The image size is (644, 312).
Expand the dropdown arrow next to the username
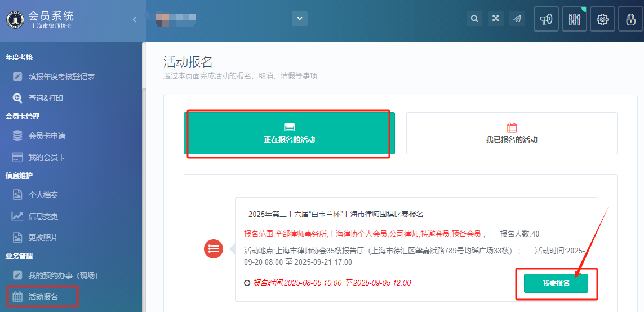click(x=300, y=19)
